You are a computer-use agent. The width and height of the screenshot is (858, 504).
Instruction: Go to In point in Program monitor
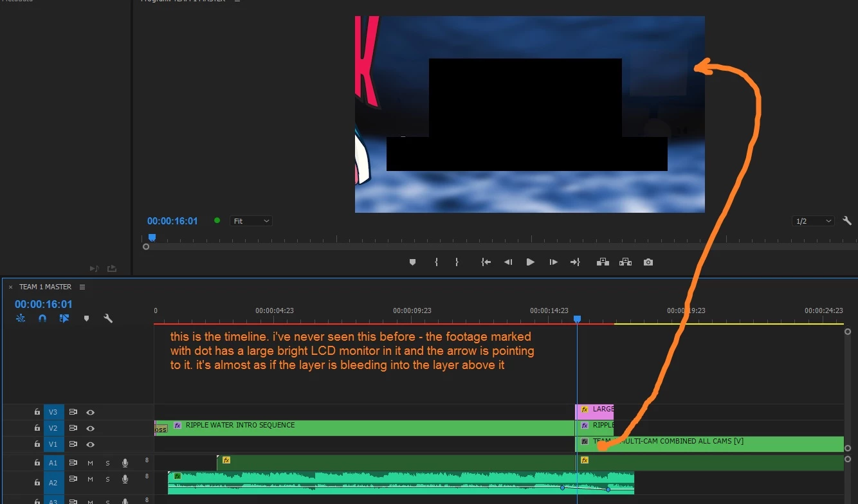(x=486, y=262)
